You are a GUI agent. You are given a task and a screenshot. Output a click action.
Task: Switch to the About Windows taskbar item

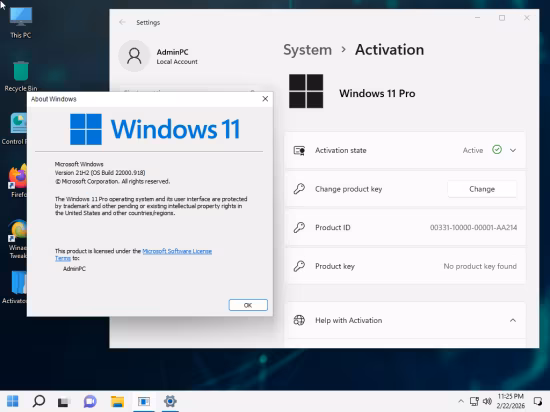[144, 401]
